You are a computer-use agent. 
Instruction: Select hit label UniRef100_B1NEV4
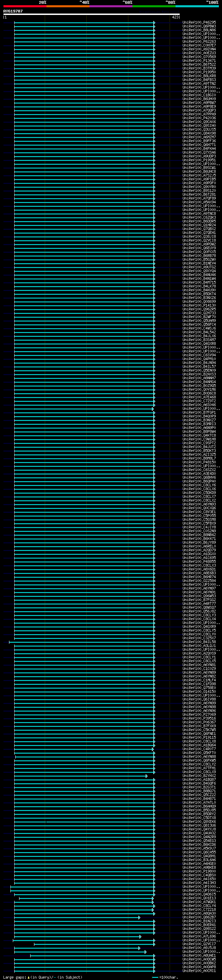click(x=199, y=263)
